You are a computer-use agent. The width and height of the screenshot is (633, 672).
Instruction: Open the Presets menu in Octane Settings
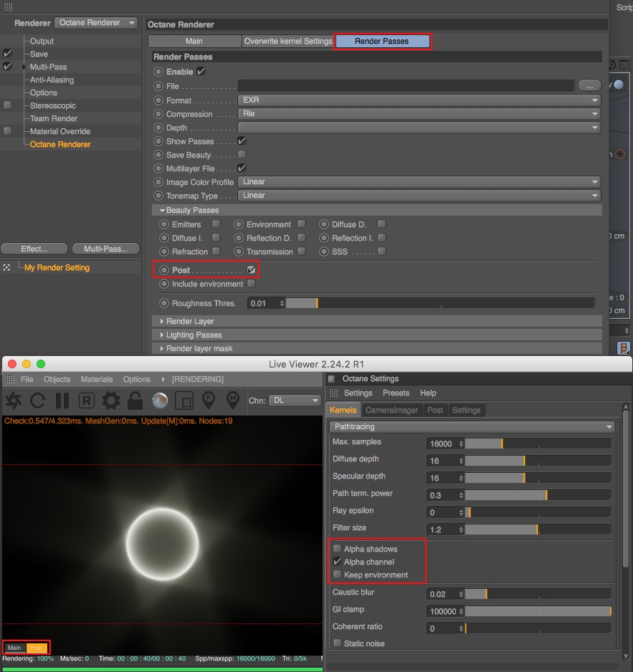pos(396,393)
